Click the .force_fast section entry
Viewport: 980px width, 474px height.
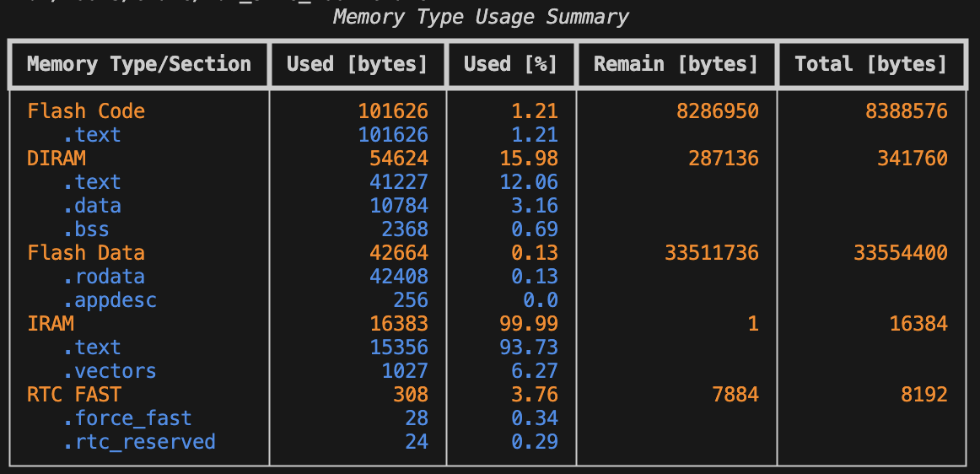coord(127,418)
